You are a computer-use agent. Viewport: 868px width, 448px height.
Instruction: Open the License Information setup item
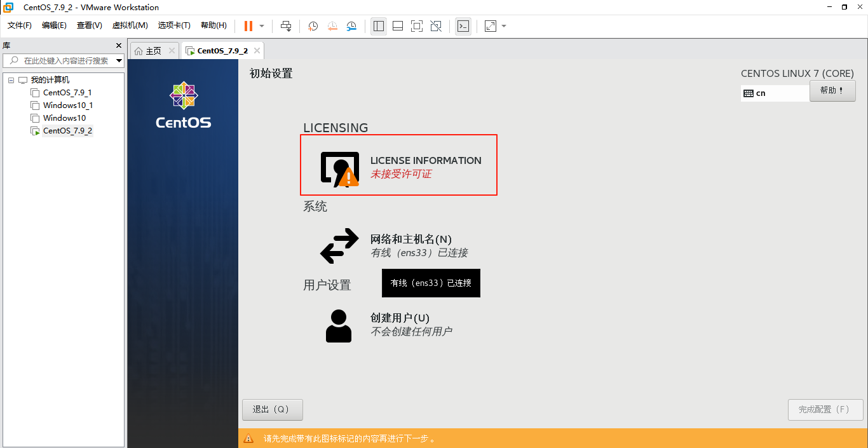[398, 165]
